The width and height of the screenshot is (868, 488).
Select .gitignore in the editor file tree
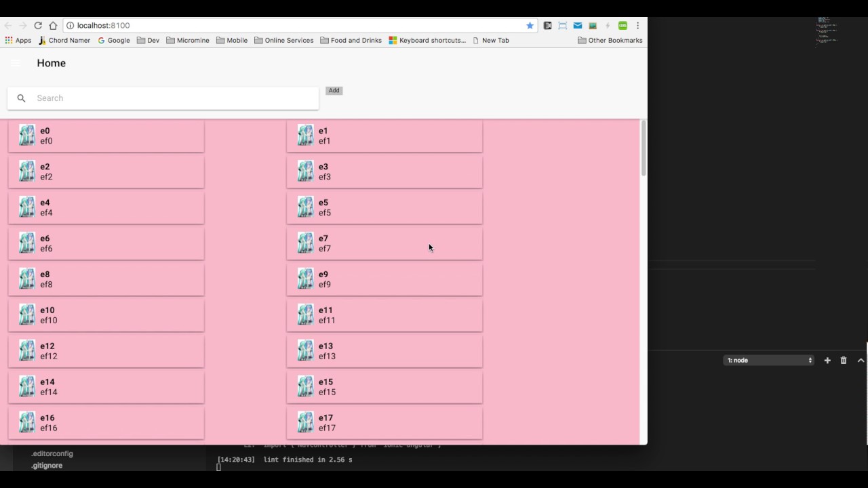tap(47, 466)
